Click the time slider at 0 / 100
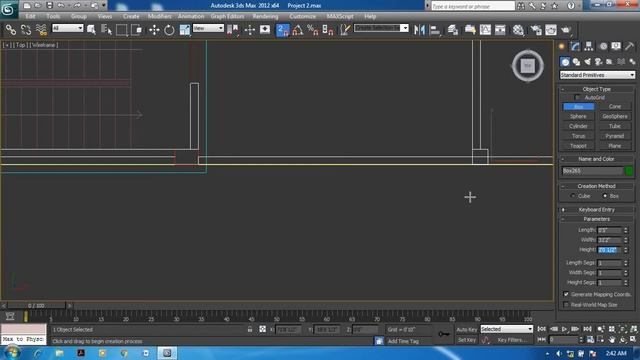 point(36,305)
